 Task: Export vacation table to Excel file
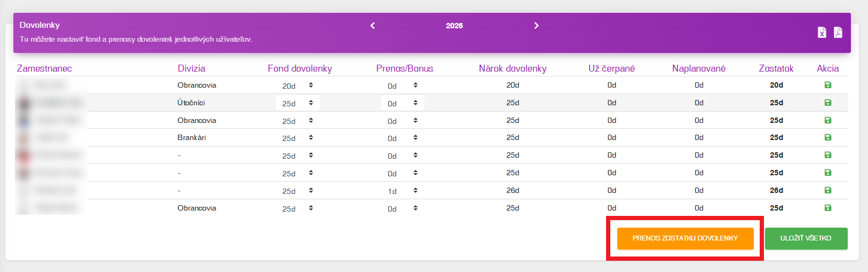point(822,33)
